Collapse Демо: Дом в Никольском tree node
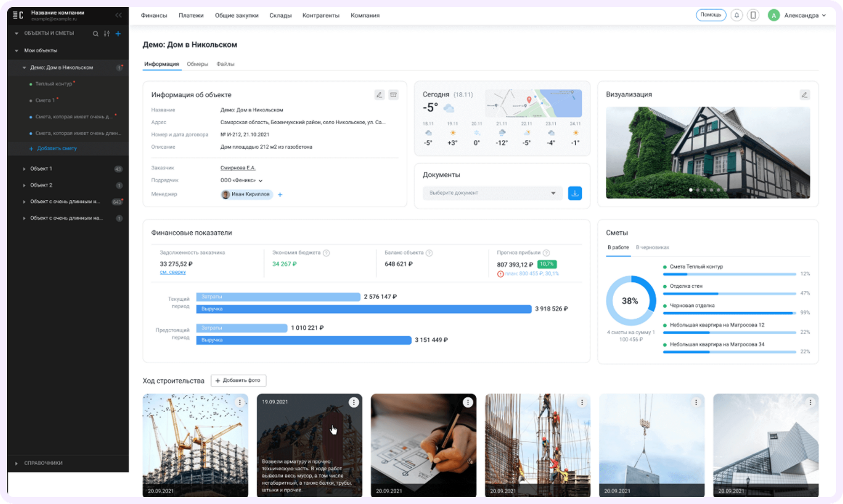The width and height of the screenshot is (843, 504). [x=24, y=67]
